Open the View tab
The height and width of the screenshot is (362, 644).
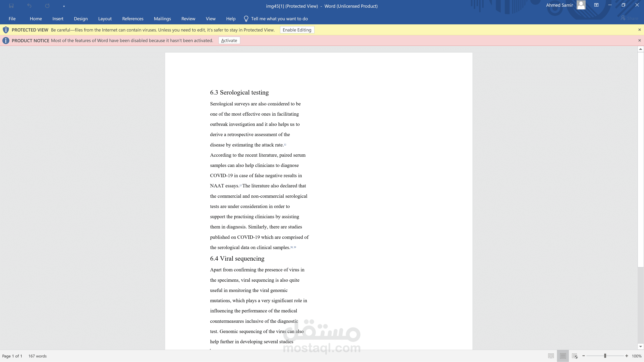(210, 19)
